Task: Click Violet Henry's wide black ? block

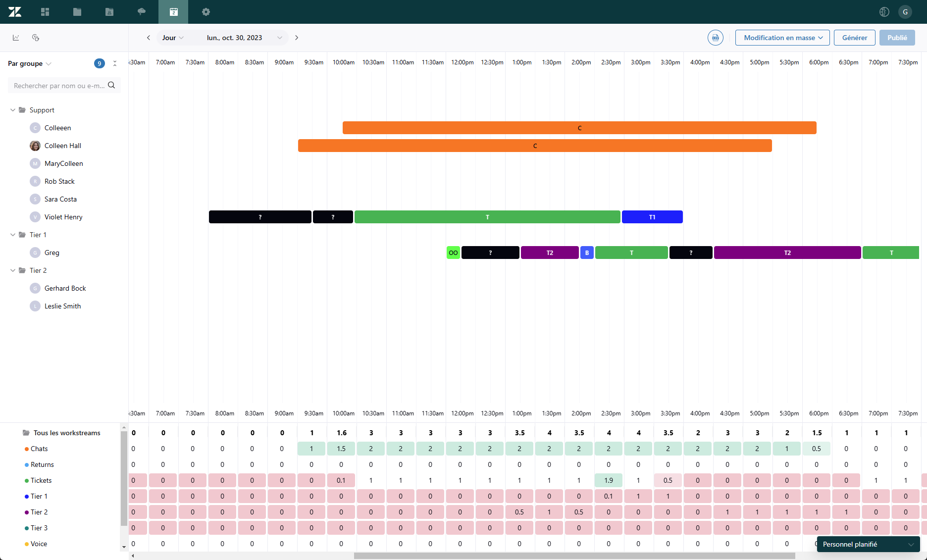Action: pos(260,217)
